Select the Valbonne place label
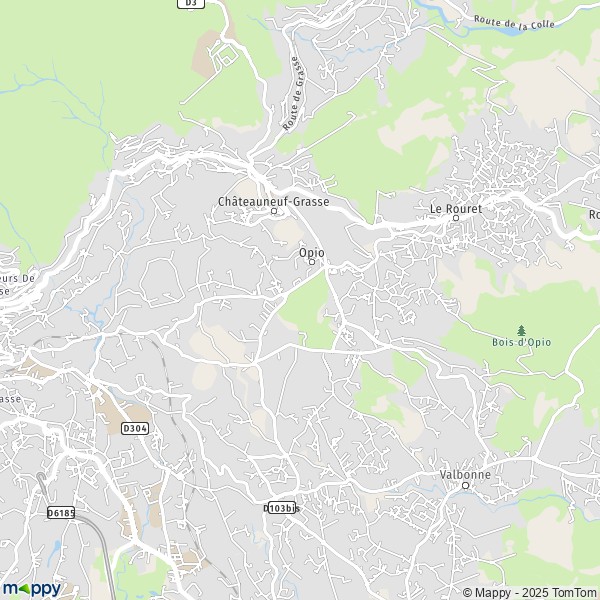The width and height of the screenshot is (600, 600). pyautogui.click(x=465, y=474)
